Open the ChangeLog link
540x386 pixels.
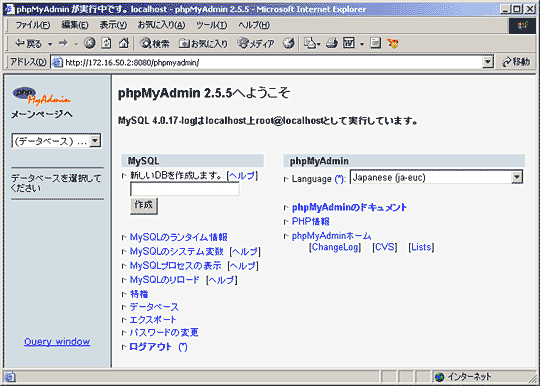335,247
